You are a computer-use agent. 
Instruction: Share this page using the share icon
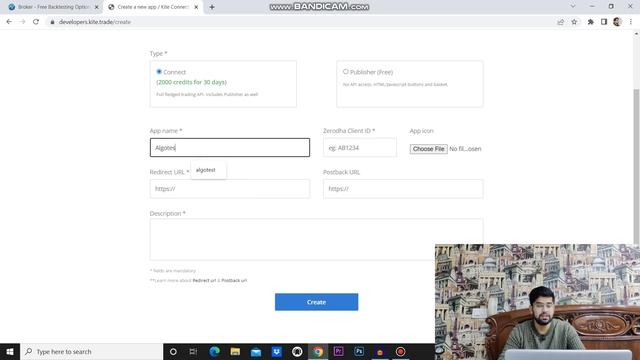(560, 22)
